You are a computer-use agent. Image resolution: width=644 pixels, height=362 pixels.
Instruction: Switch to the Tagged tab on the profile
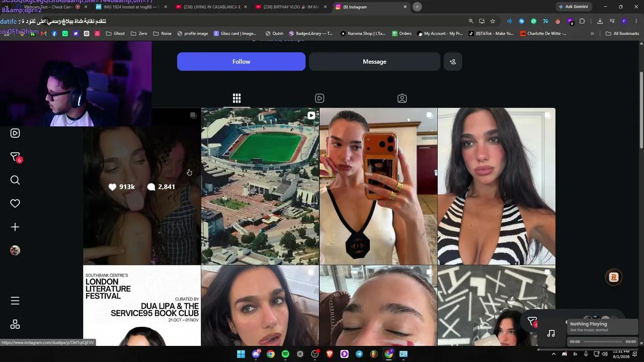402,98
